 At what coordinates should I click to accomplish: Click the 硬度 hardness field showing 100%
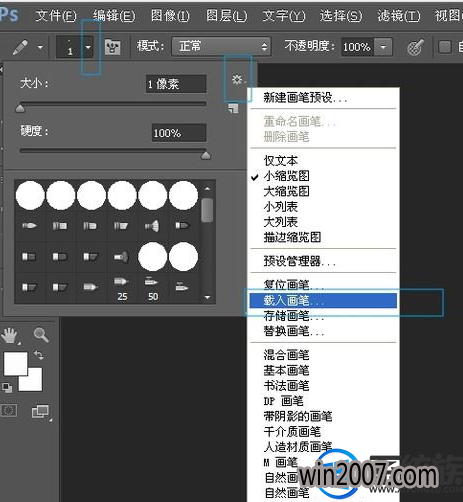pyautogui.click(x=179, y=133)
